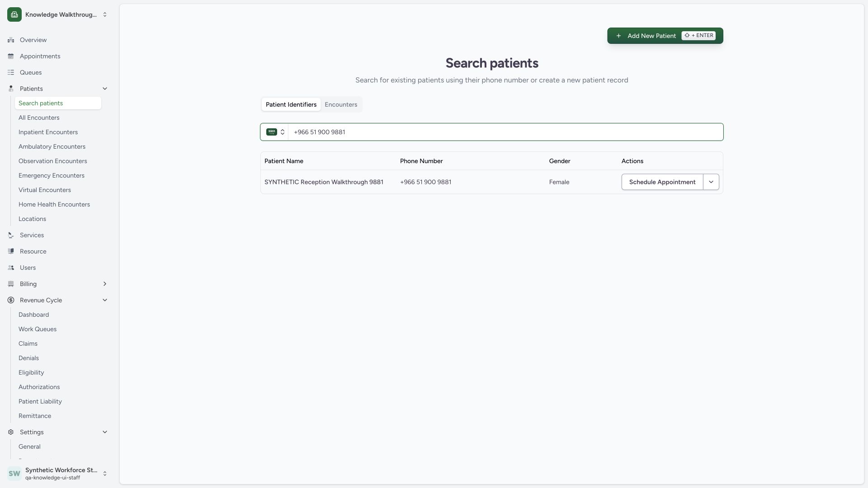Image resolution: width=868 pixels, height=488 pixels.
Task: Click the green facility logo icon
Action: tap(14, 14)
